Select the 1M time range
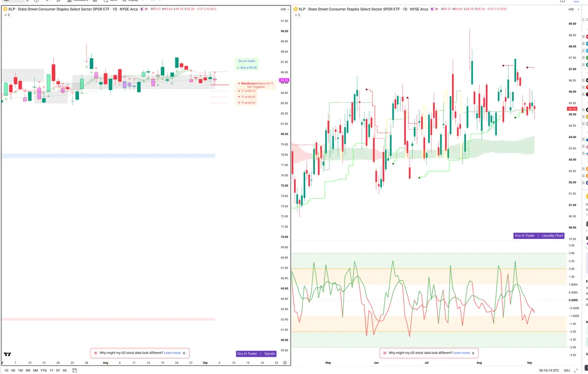 click(20, 371)
